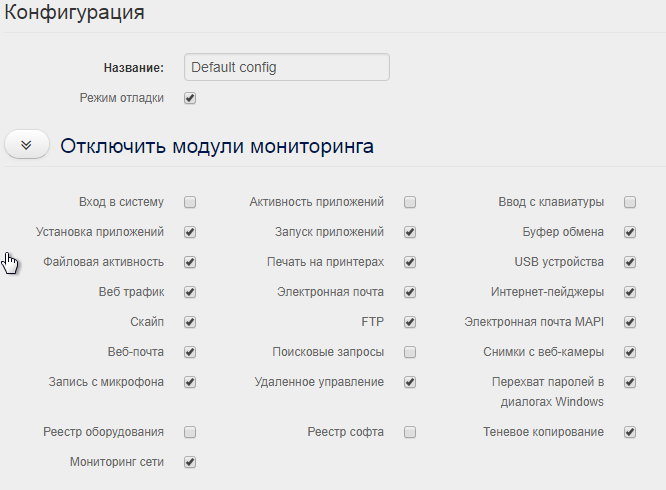This screenshot has width=666, height=490.
Task: Uncheck the FTP checkbox
Action: point(410,322)
